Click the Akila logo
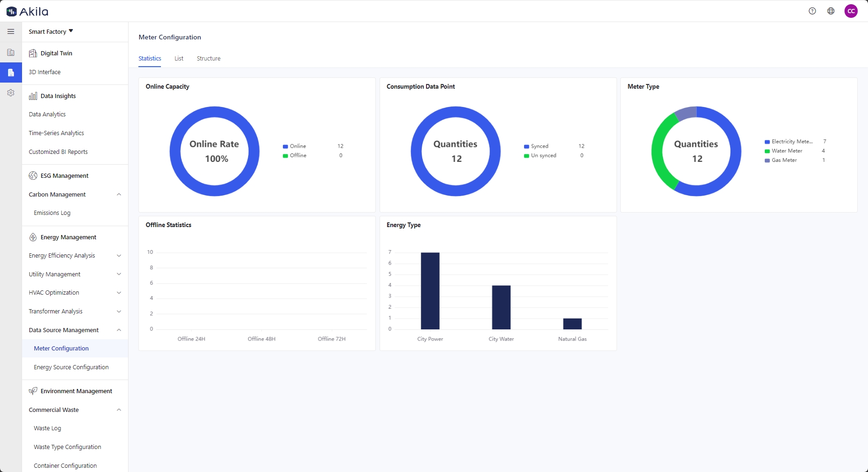Screen dimensions: 868x472 point(27,11)
